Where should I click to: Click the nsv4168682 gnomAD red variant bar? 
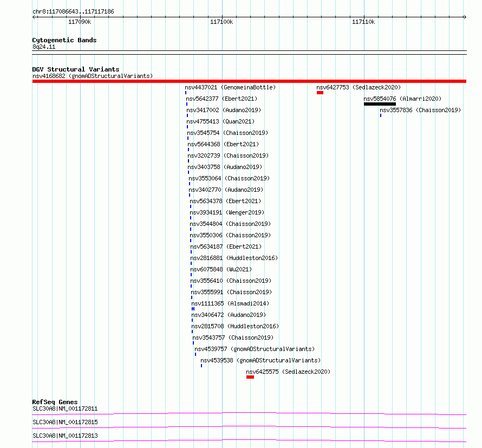[x=249, y=81]
